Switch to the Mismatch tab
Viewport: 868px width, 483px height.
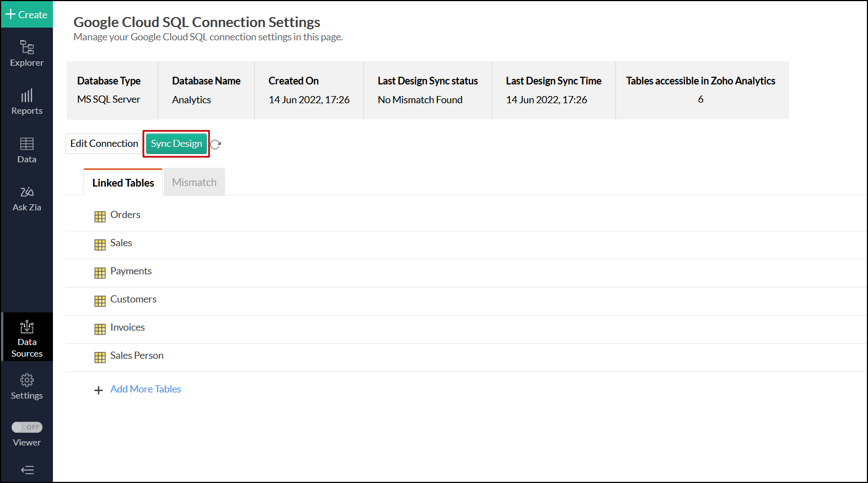(x=194, y=182)
